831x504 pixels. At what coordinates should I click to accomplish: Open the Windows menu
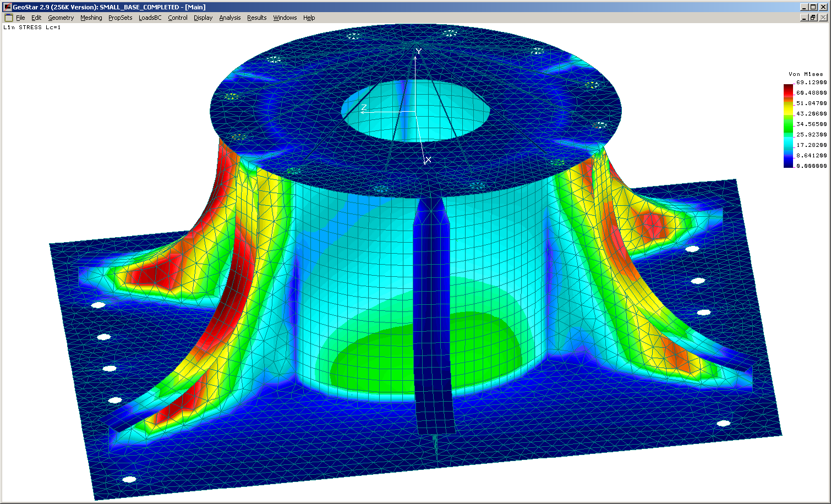285,18
